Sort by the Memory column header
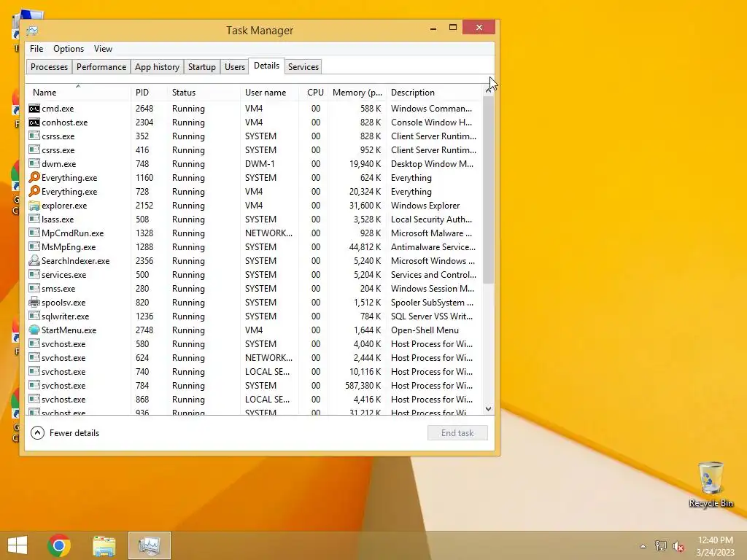The image size is (747, 560). pyautogui.click(x=357, y=93)
